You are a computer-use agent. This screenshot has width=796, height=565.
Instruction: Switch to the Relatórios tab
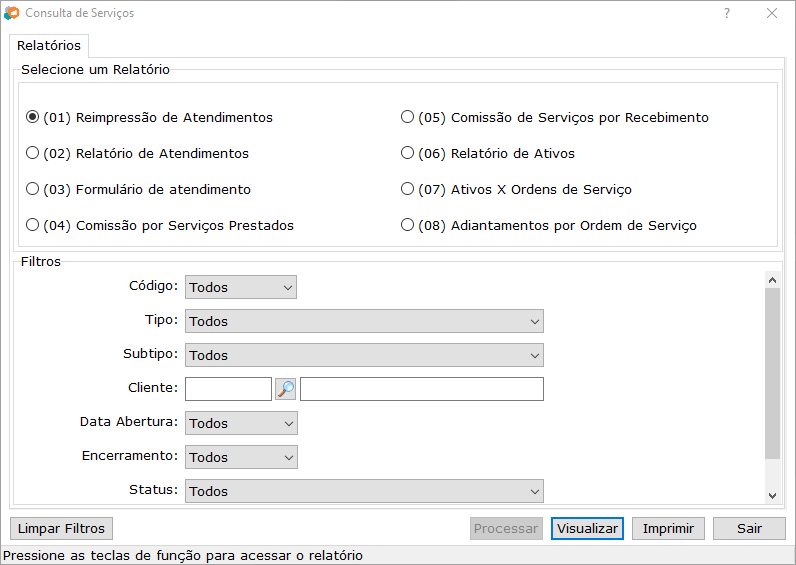click(x=49, y=46)
